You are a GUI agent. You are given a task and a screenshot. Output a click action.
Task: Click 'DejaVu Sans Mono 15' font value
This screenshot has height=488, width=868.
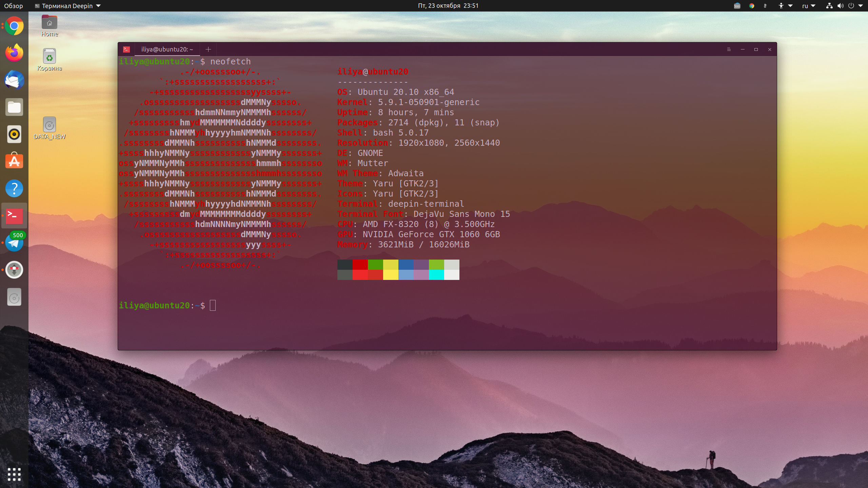pos(462,214)
